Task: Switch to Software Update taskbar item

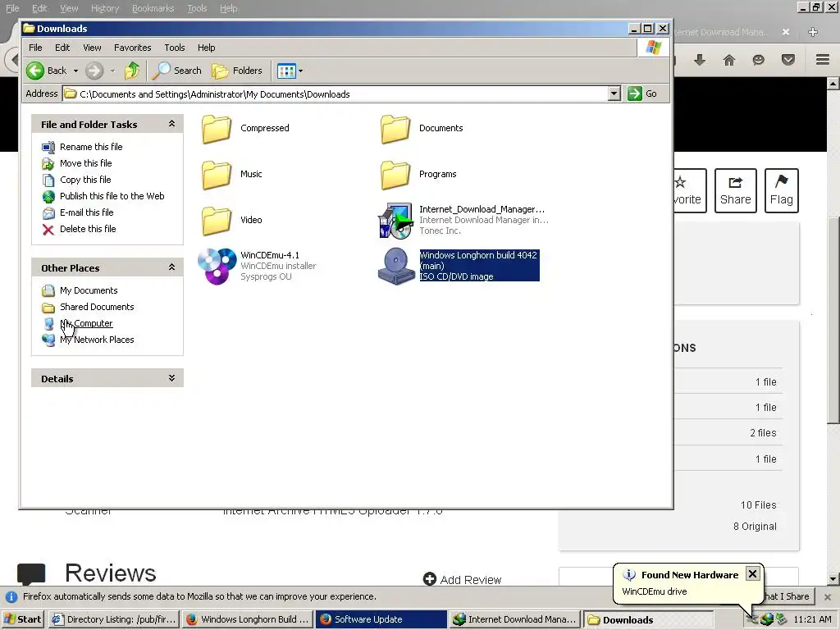Action: pyautogui.click(x=381, y=619)
